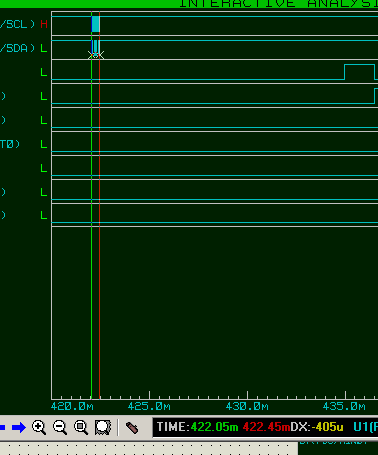This screenshot has height=455, width=378.
Task: Select the T0) trace label
Action: point(10,144)
